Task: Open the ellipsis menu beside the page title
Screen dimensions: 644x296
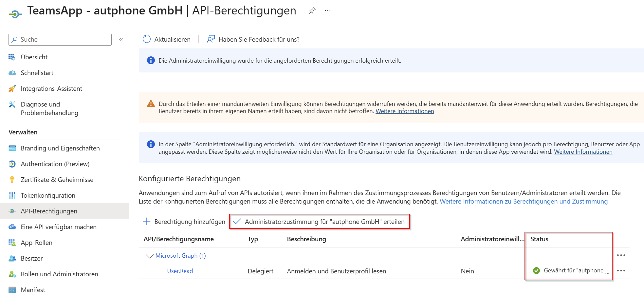Action: 327,10
